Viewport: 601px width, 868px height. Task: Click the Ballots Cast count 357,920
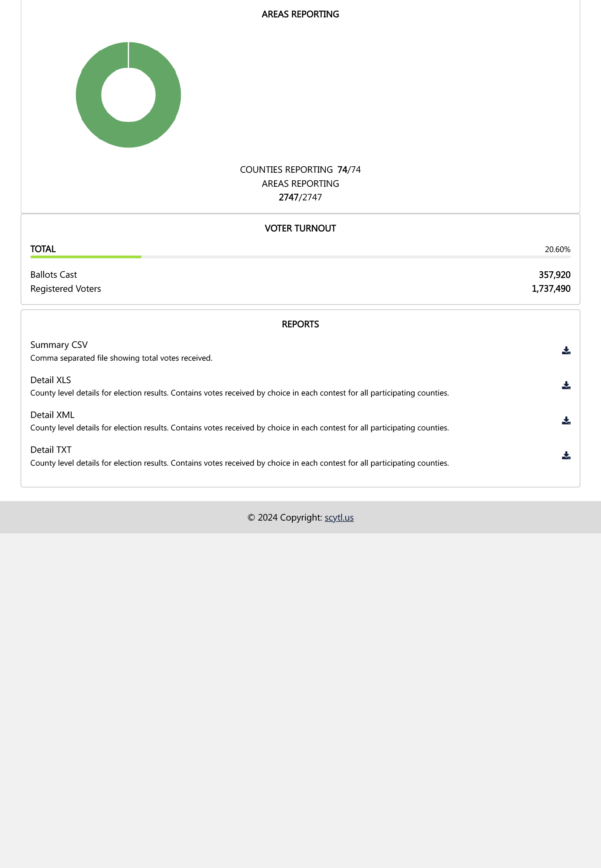(554, 275)
